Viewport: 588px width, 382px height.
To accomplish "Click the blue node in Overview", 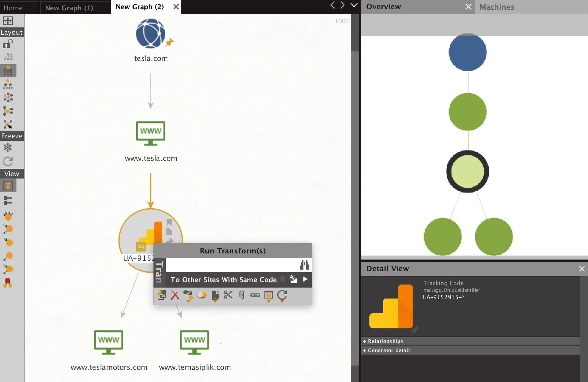I will click(x=468, y=52).
